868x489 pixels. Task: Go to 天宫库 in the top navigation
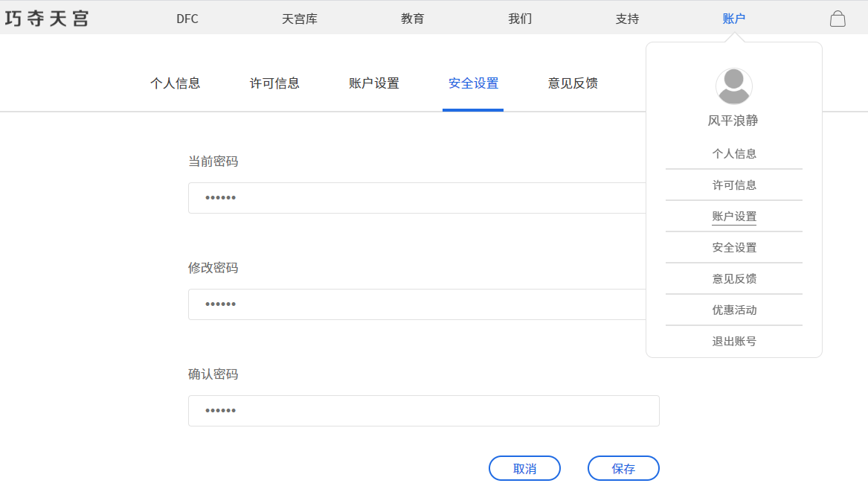(299, 19)
